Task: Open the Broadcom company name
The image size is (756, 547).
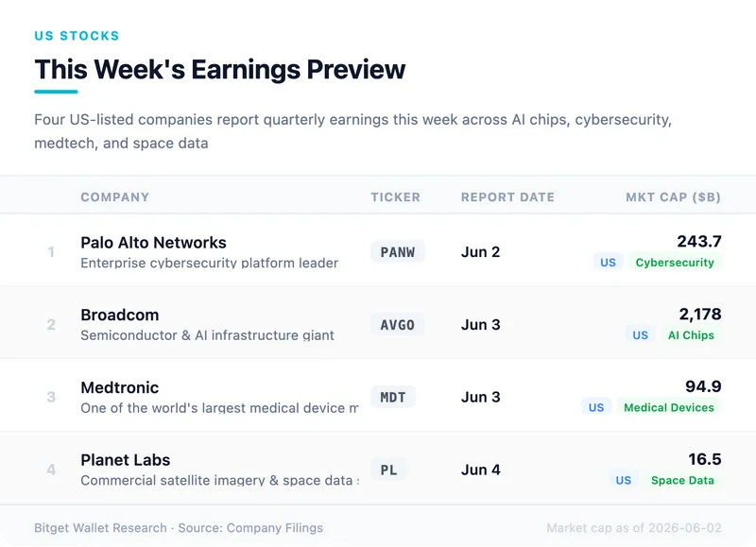Action: click(x=120, y=315)
